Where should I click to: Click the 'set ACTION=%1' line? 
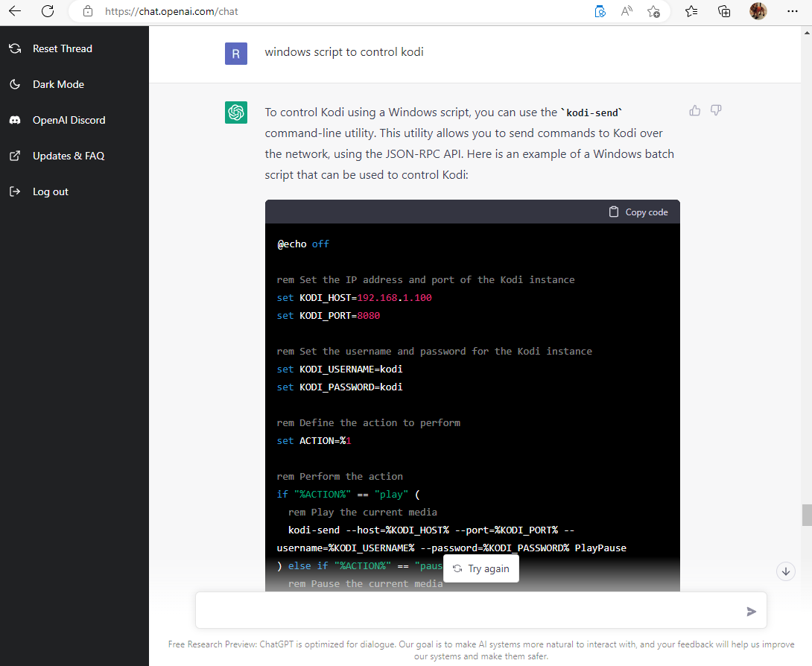[x=314, y=441]
